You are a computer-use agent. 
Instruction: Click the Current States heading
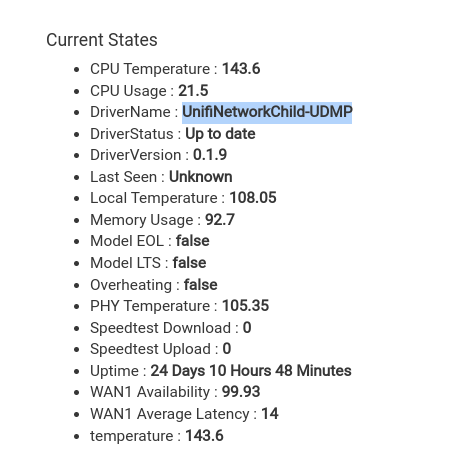(x=102, y=40)
